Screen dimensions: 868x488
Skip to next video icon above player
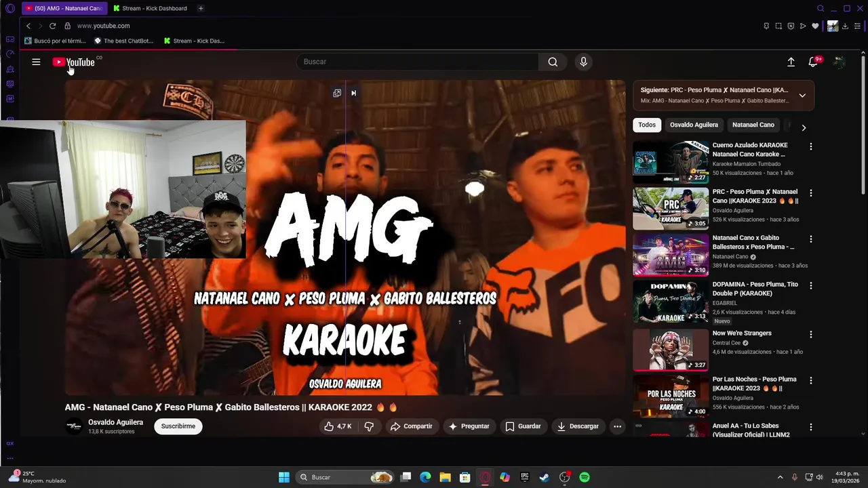(353, 93)
